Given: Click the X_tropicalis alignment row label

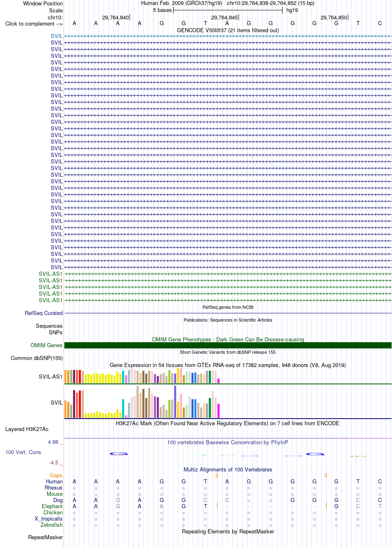Looking at the screenshot, I should (49, 519).
